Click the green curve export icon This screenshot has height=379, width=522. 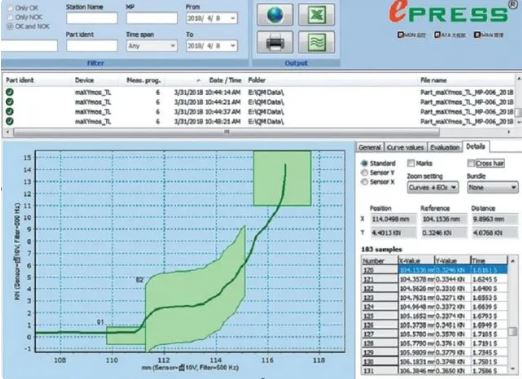pos(316,42)
